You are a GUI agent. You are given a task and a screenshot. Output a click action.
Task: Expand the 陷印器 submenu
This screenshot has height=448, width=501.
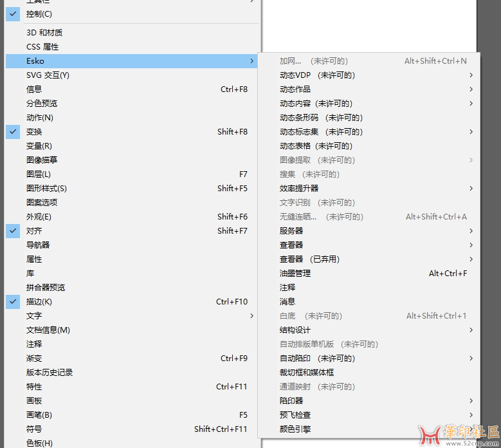point(369,400)
